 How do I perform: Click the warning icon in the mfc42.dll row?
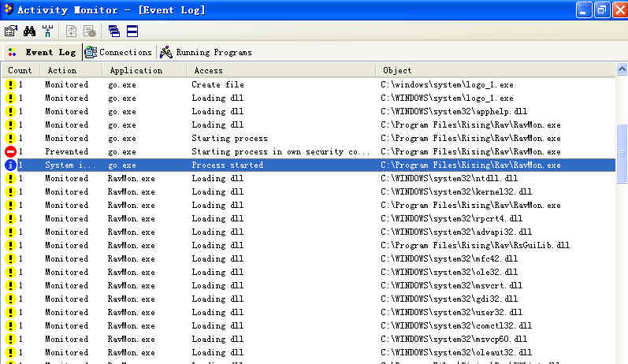[x=10, y=258]
